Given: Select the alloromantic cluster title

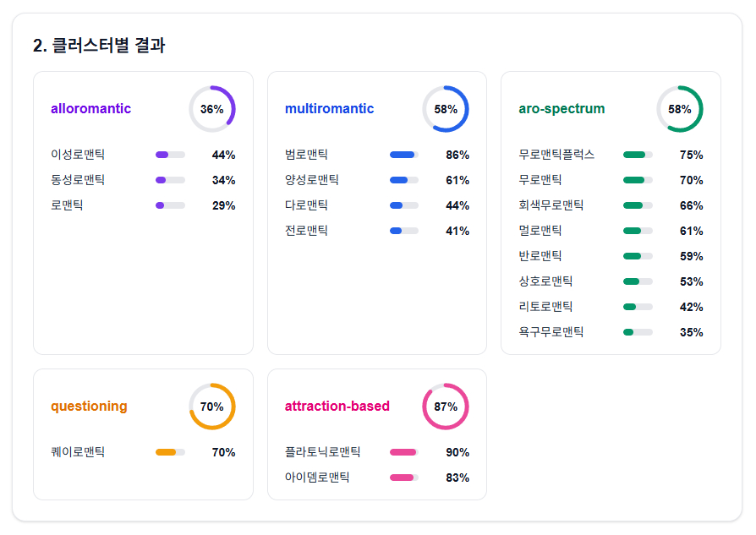Looking at the screenshot, I should (90, 109).
